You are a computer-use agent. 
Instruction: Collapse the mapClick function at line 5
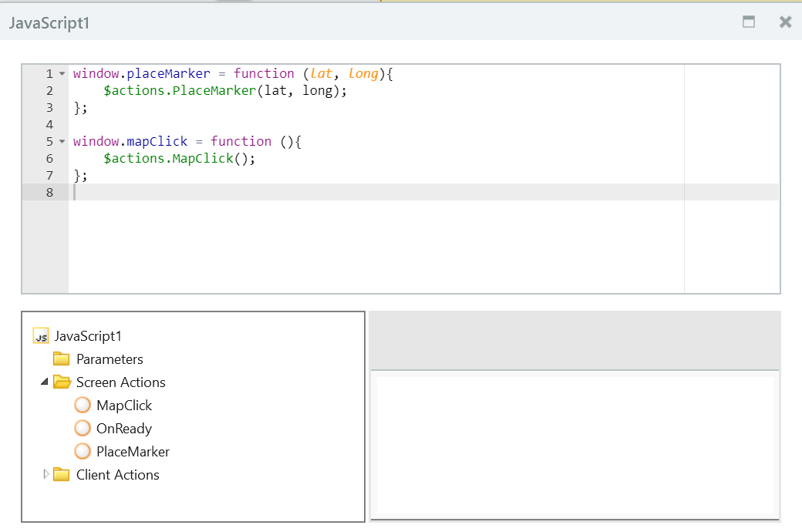(x=60, y=141)
